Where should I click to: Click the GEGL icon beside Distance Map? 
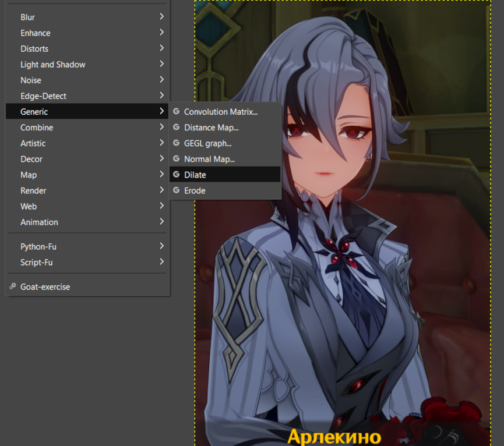point(176,127)
